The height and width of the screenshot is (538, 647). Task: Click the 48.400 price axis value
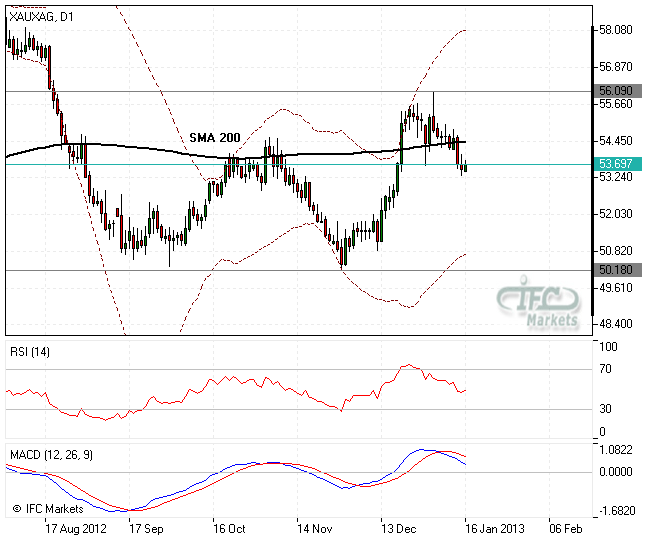pos(614,324)
